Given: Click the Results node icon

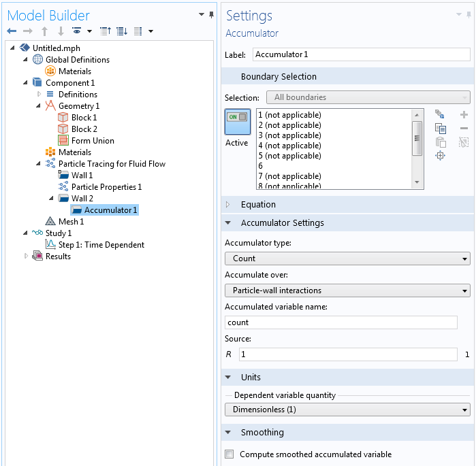Looking at the screenshot, I should pos(37,256).
